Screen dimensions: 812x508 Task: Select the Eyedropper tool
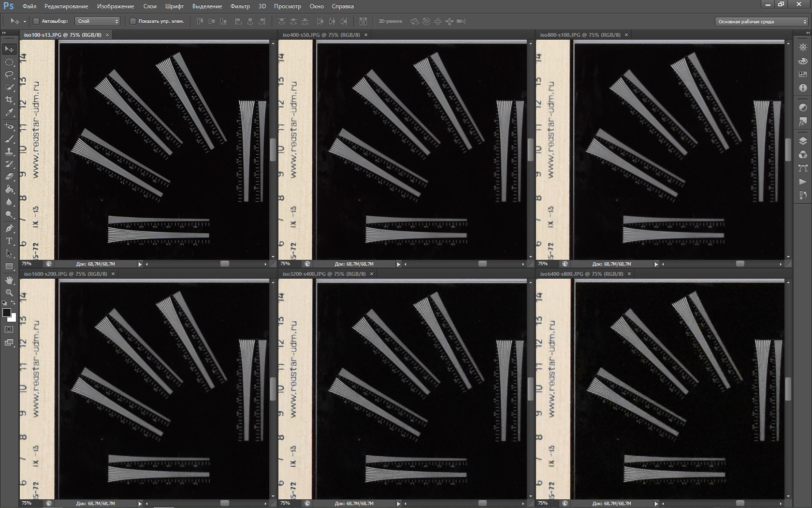[9, 112]
